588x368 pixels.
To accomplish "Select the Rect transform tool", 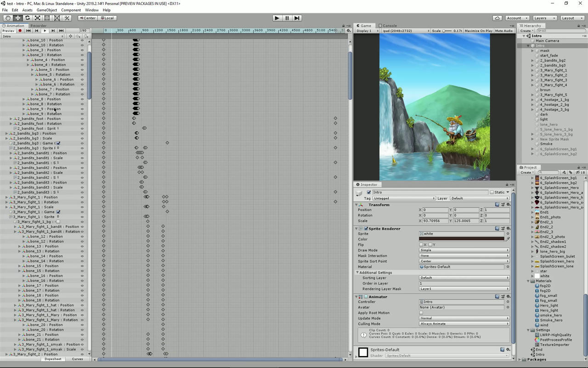I will [47, 17].
